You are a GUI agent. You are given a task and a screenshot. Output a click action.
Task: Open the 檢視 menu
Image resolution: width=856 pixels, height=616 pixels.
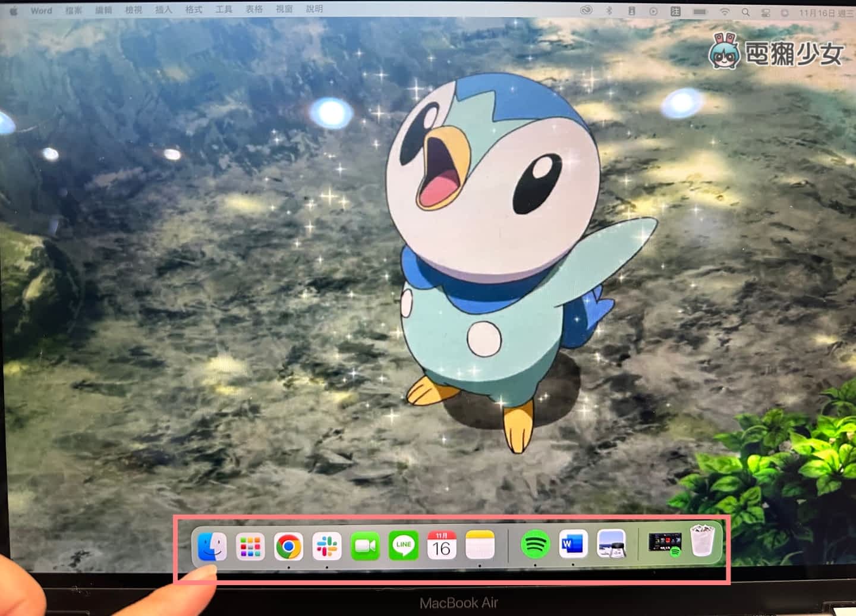click(x=134, y=10)
